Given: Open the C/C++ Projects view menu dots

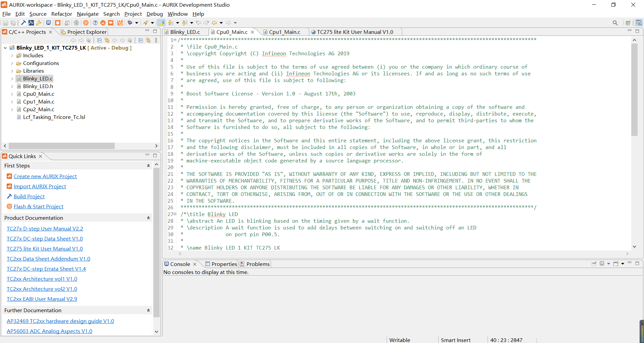Looking at the screenshot, I should [x=156, y=40].
